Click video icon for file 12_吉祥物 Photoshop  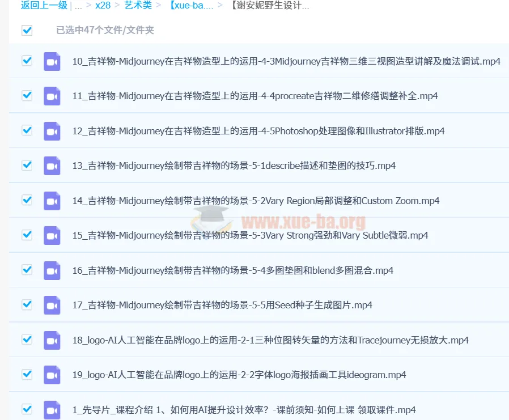(52, 131)
